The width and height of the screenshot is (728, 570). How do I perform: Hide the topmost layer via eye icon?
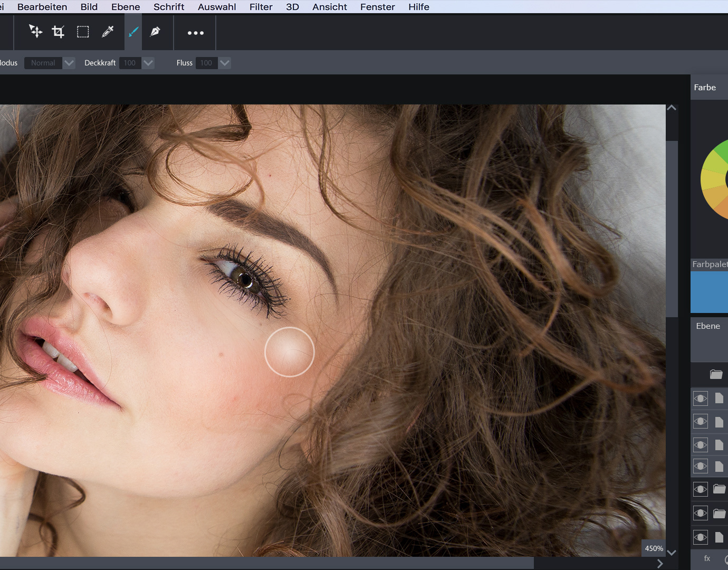pyautogui.click(x=700, y=398)
